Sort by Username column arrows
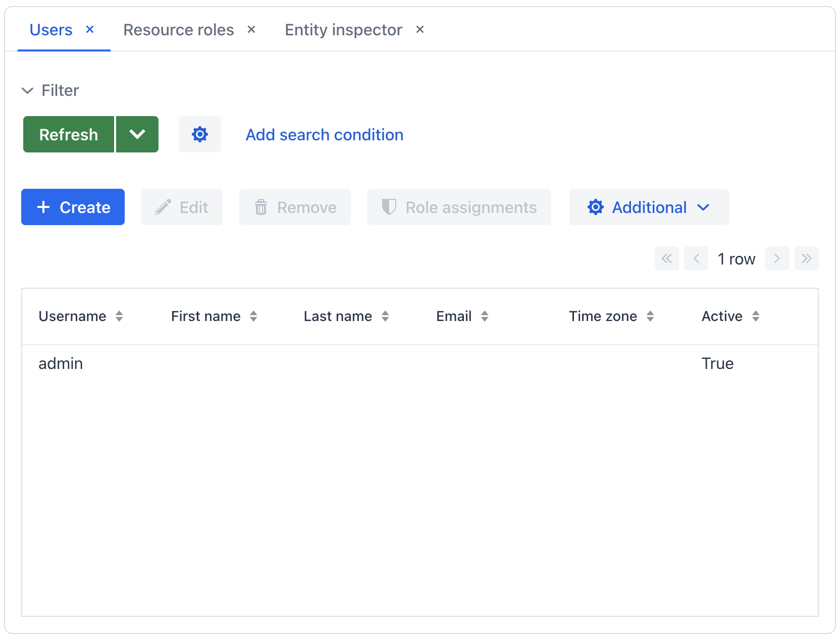 pos(119,316)
